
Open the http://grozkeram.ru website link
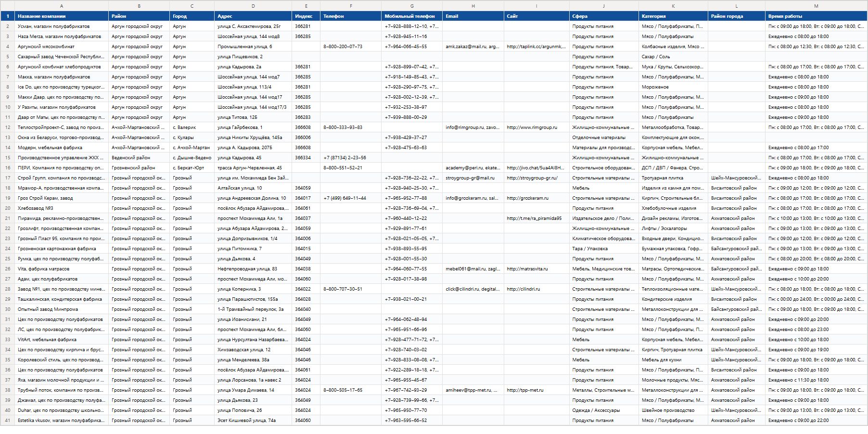click(x=527, y=198)
